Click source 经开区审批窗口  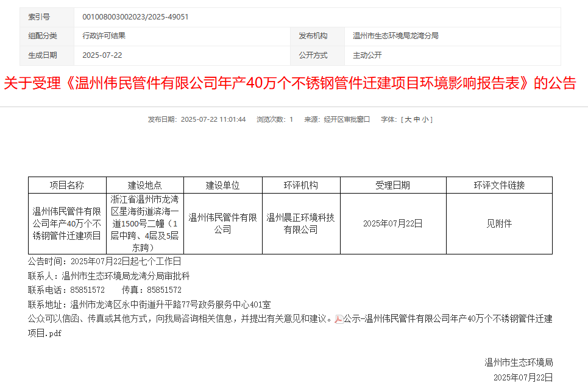tap(347, 119)
